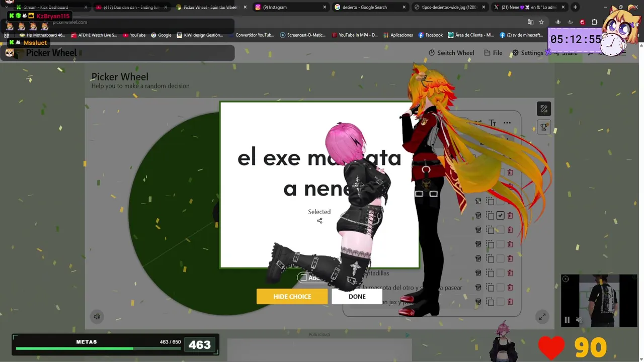Click the METAS progress bar
The width and height of the screenshot is (644, 362).
[98, 348]
